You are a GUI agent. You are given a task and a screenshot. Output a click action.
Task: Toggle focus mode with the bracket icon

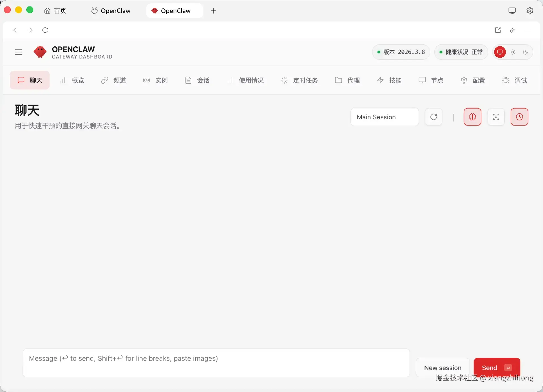496,117
